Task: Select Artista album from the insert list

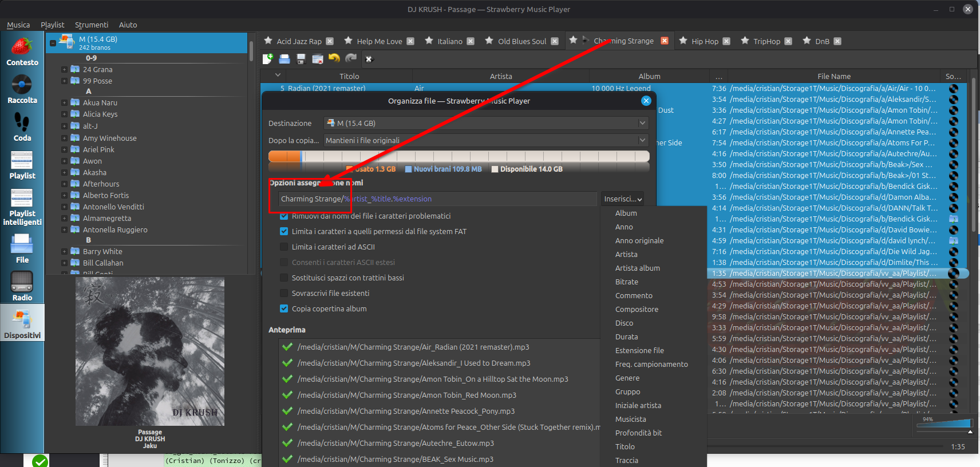Action: click(x=637, y=268)
